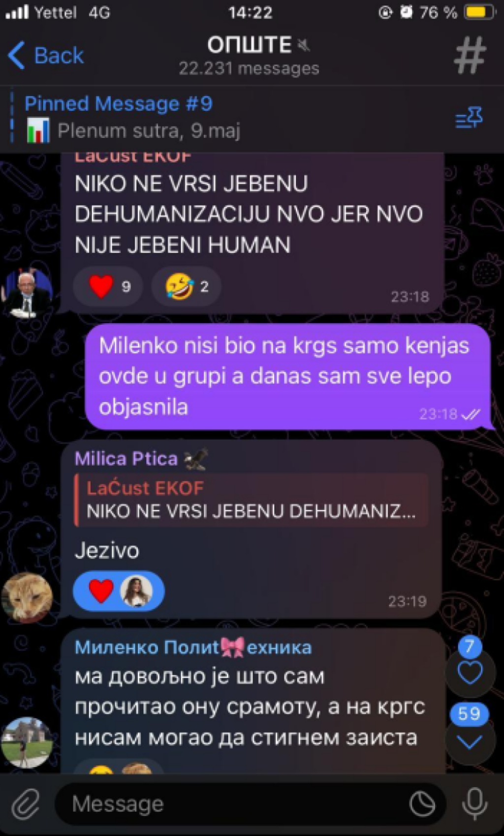Open quoted LaĆust EKOF reply preview
The height and width of the screenshot is (836, 504).
pyautogui.click(x=251, y=500)
